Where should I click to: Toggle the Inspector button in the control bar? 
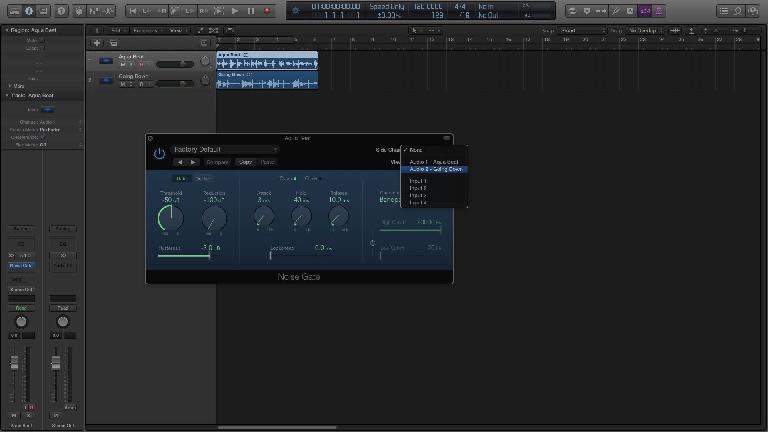29,11
